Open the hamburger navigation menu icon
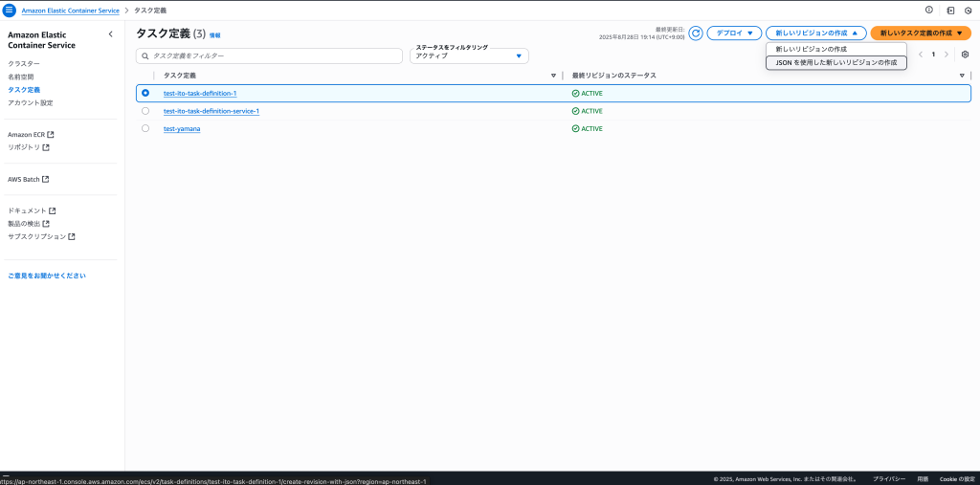Screen dimensions: 980x485 pos(10,10)
